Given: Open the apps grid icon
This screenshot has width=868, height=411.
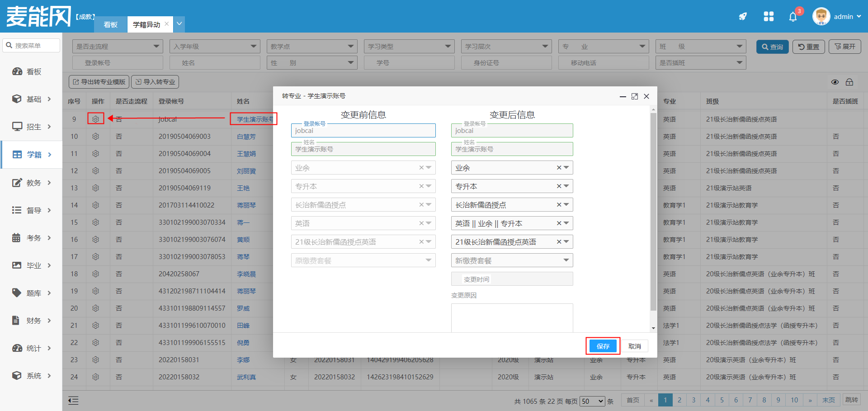Looking at the screenshot, I should (x=769, y=17).
